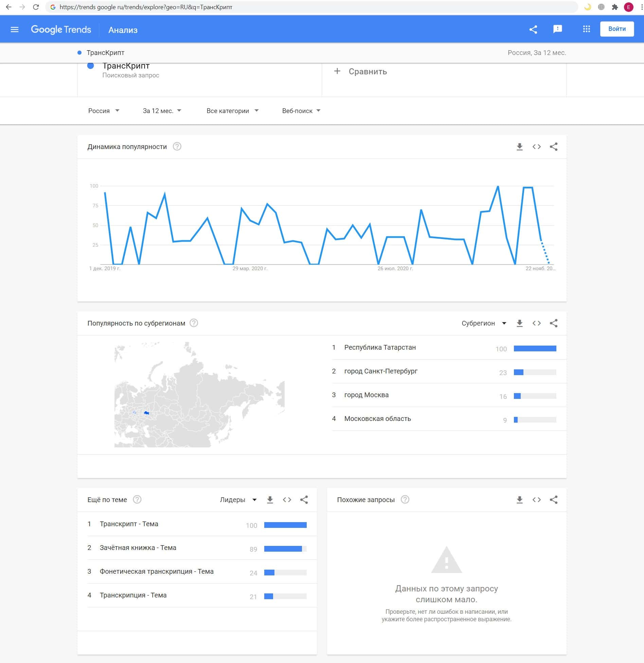Select Республика Татарстан in the region list

(380, 347)
